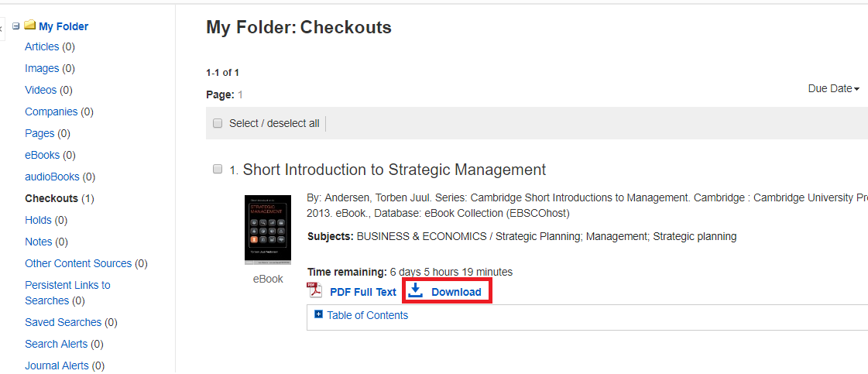Open Persistent Links to Searches
This screenshot has height=374, width=868.
point(67,293)
